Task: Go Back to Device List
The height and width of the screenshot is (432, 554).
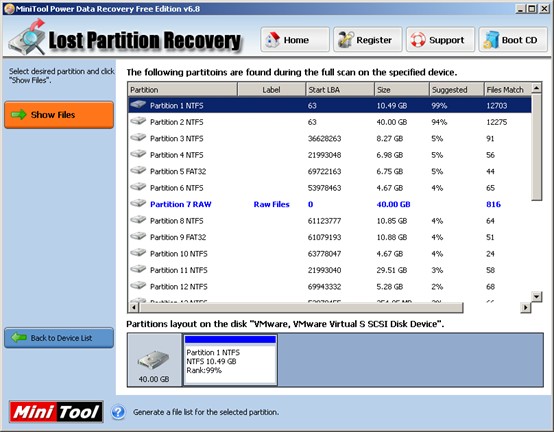Action: pos(59,338)
